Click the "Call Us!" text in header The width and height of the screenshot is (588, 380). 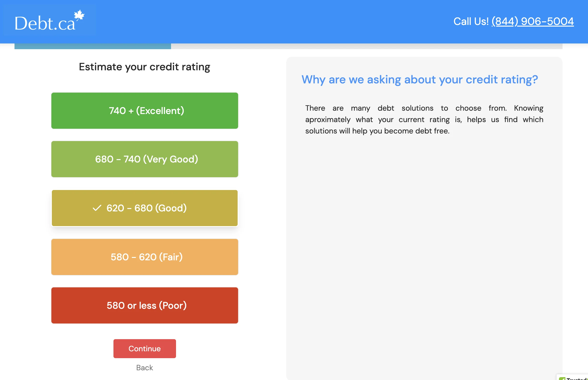tap(471, 21)
